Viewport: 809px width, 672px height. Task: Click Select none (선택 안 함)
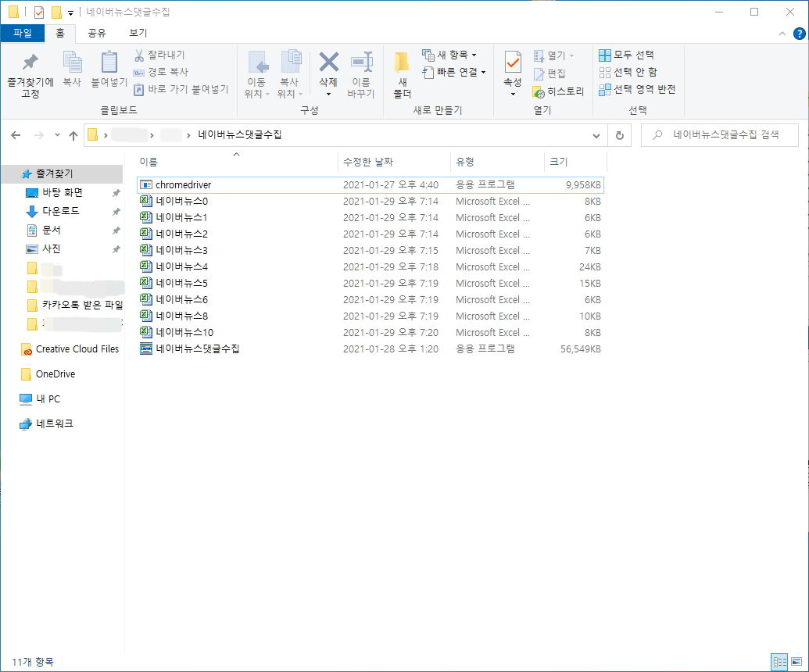tap(628, 72)
